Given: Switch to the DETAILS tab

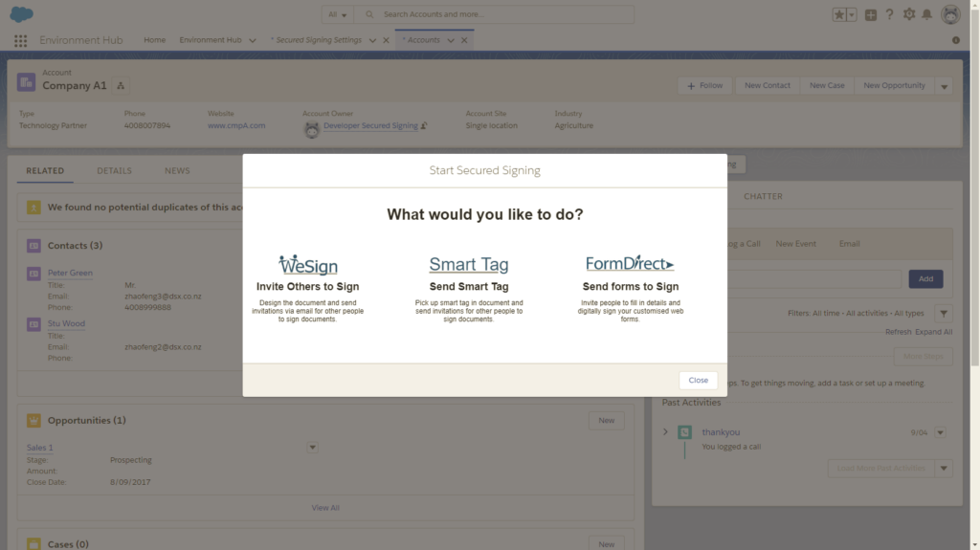Looking at the screenshot, I should pyautogui.click(x=115, y=170).
